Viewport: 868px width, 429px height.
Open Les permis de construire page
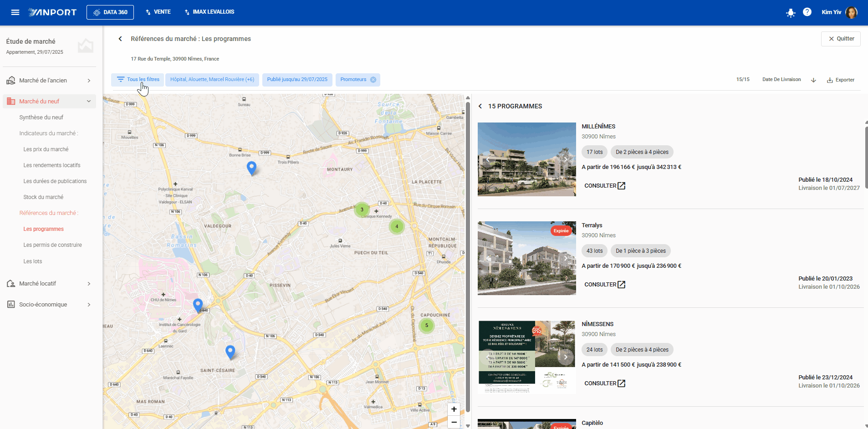click(x=53, y=245)
